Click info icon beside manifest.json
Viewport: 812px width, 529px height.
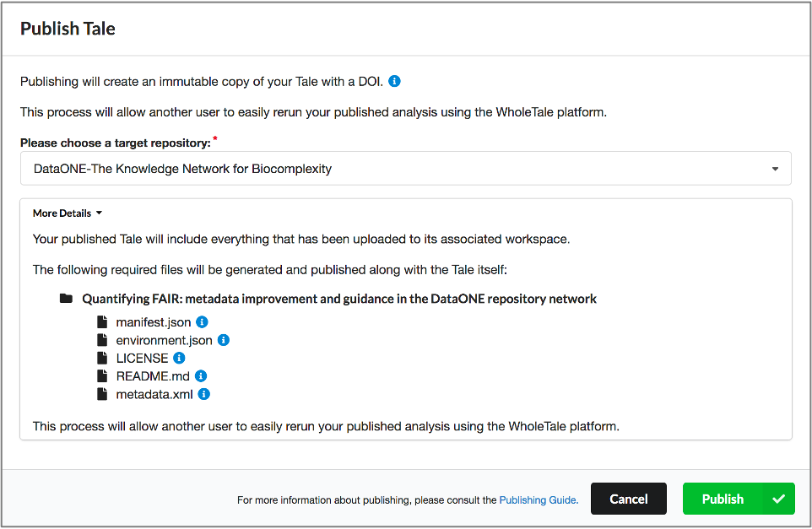pos(202,322)
